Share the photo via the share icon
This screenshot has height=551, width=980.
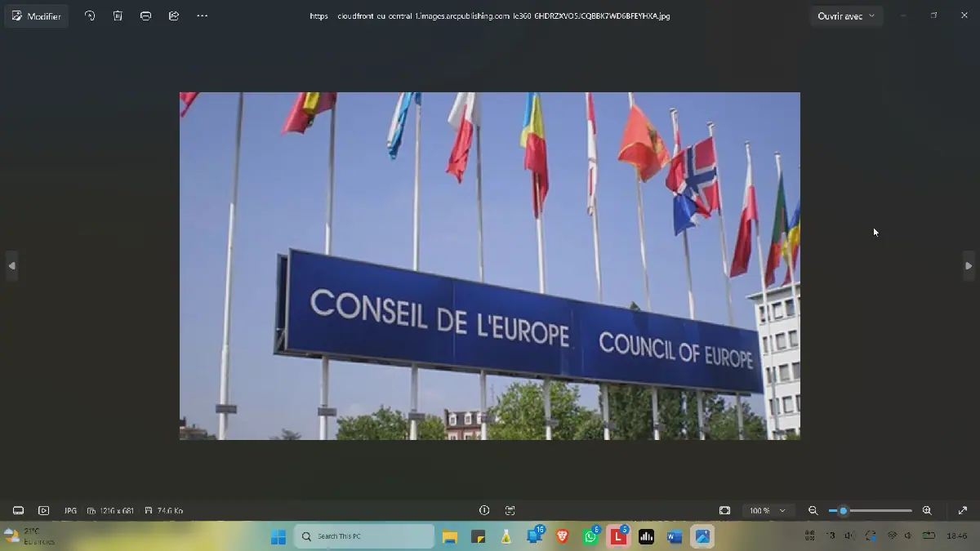[174, 16]
